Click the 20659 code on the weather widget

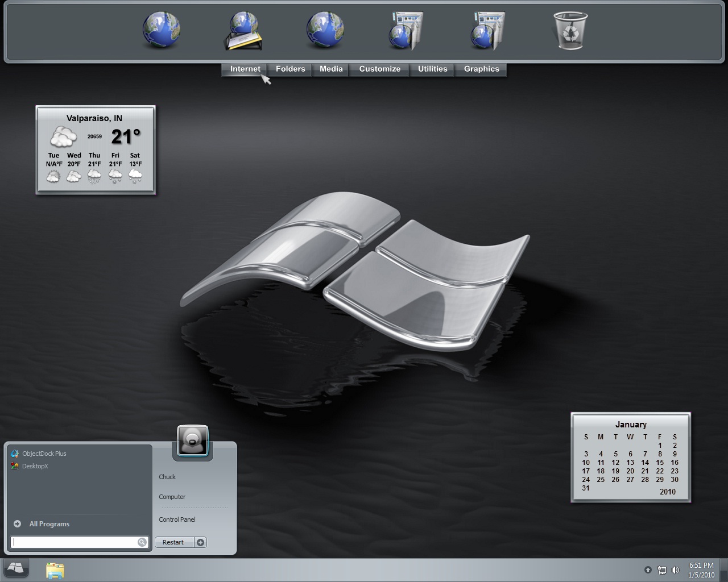(94, 136)
